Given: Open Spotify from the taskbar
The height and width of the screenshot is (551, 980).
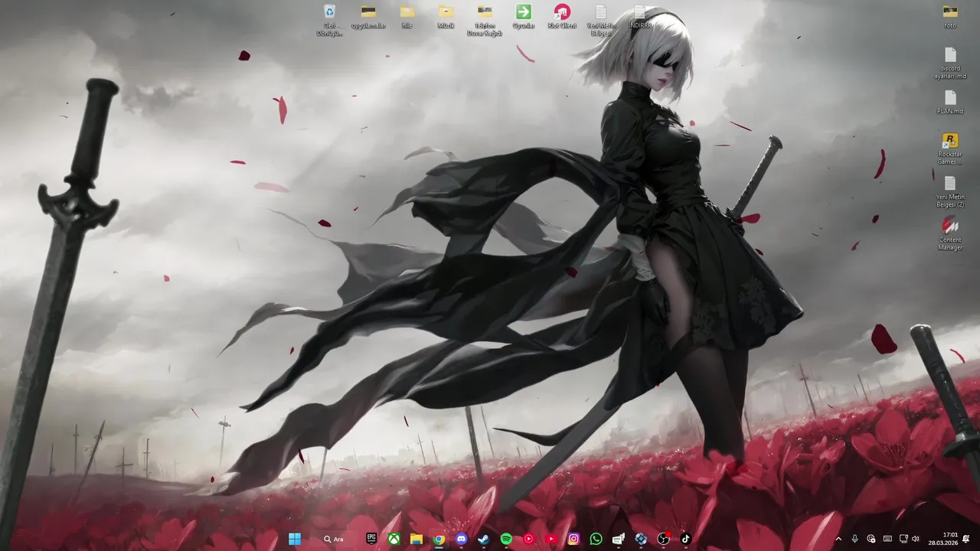Looking at the screenshot, I should pos(506,539).
